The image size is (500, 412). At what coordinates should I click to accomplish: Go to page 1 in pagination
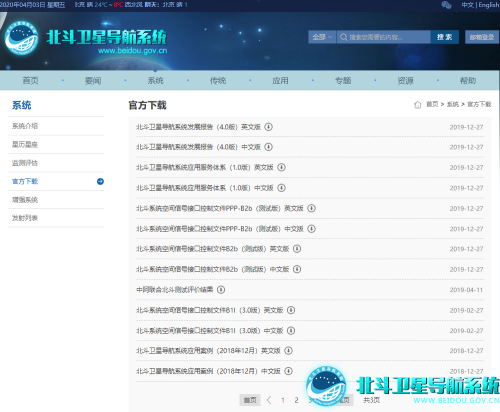tap(283, 400)
